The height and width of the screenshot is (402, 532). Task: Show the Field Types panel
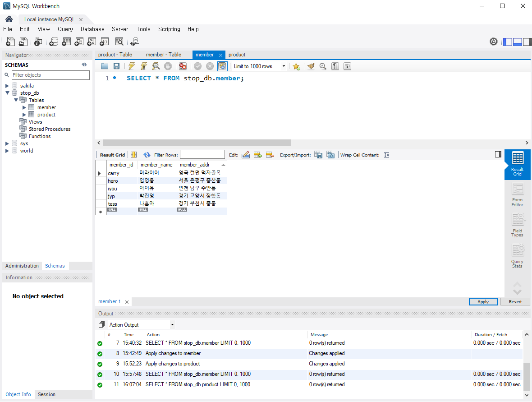pyautogui.click(x=518, y=225)
